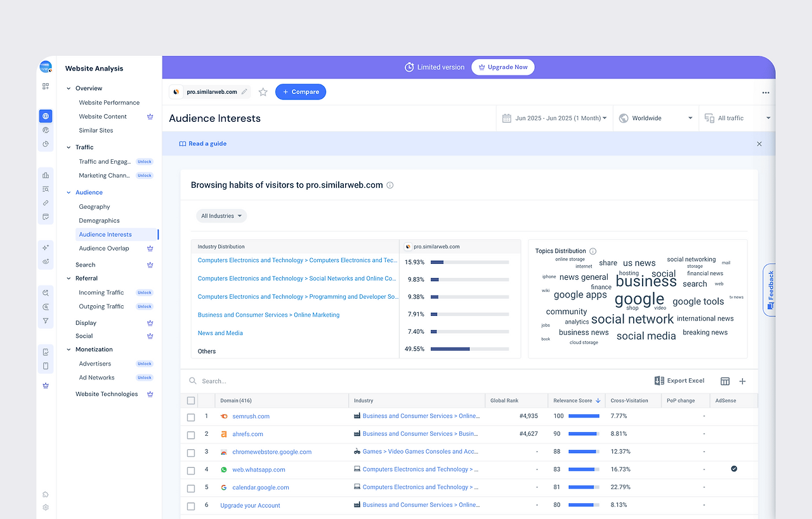
Task: Export the table with Export Excel
Action: point(679,381)
